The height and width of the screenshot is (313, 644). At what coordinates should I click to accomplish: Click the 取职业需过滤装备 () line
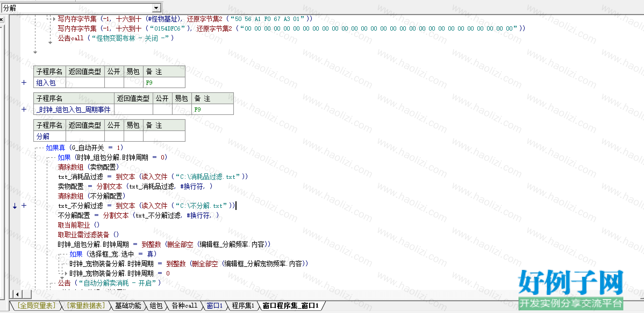tap(88, 235)
